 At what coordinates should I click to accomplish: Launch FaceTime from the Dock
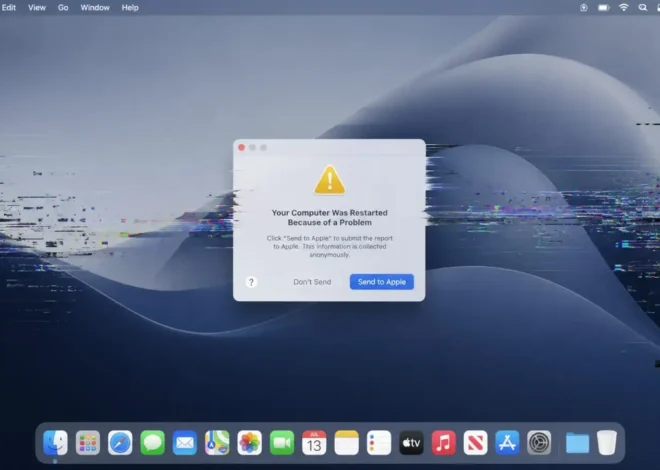tap(282, 443)
